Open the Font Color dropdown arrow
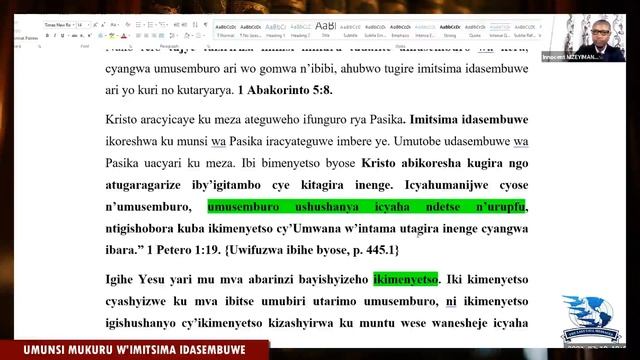Image resolution: width=640 pixels, height=360 pixels. tap(129, 36)
